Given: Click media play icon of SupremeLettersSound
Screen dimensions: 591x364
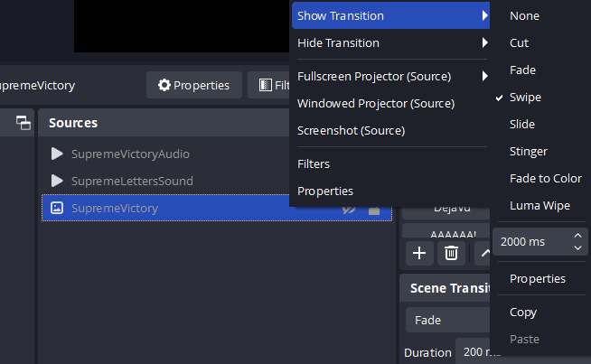Looking at the screenshot, I should point(57,181).
